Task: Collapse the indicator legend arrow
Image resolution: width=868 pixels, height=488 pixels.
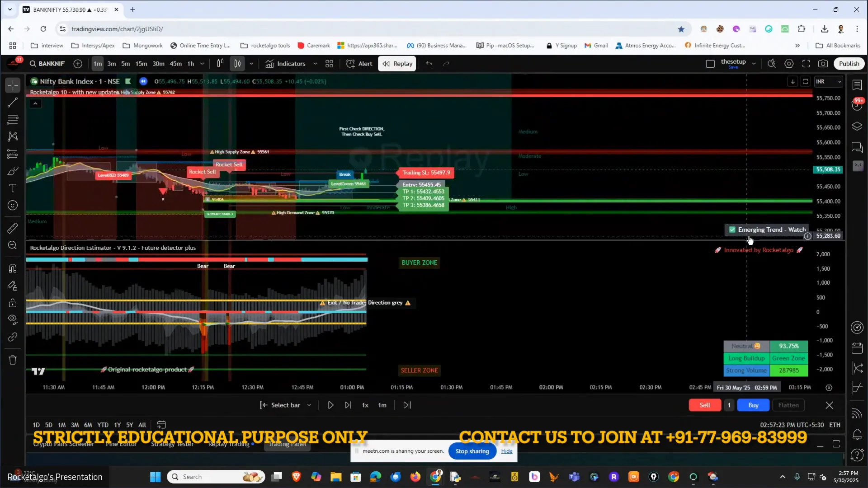Action: point(35,103)
